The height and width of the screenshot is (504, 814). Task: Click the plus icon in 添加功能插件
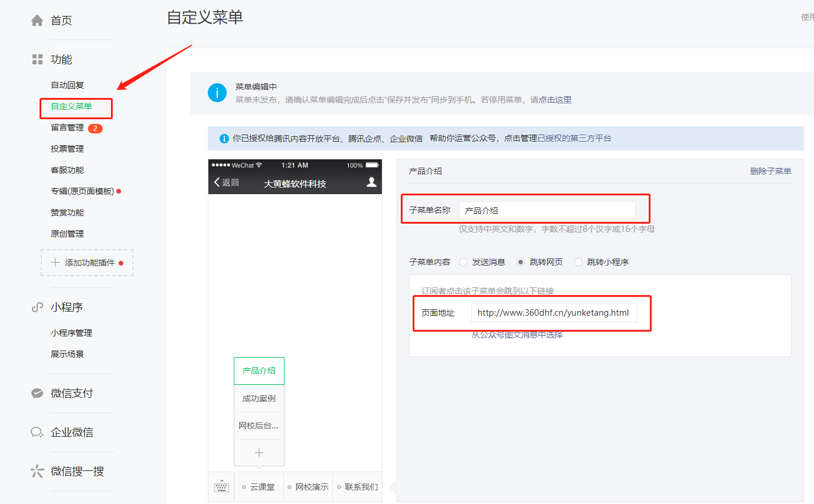click(55, 263)
